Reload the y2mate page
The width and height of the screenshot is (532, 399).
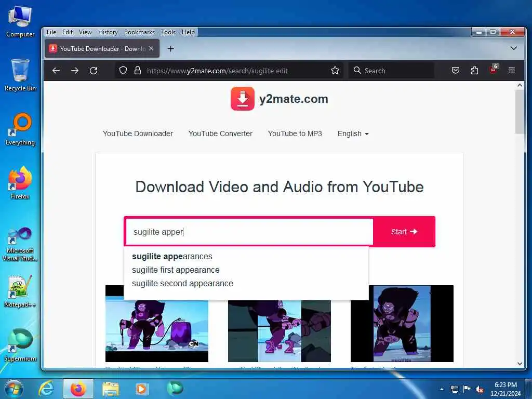(94, 71)
